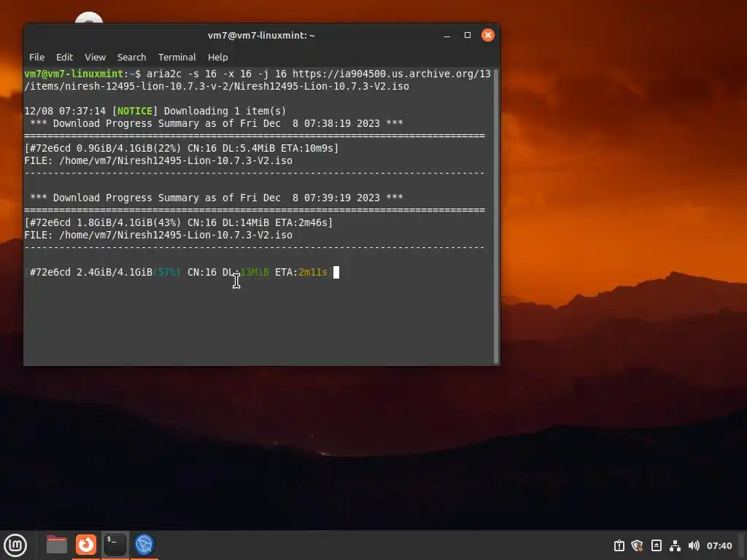Screen dimensions: 747x560
Task: Click the first FILE path line
Action: tap(158, 160)
